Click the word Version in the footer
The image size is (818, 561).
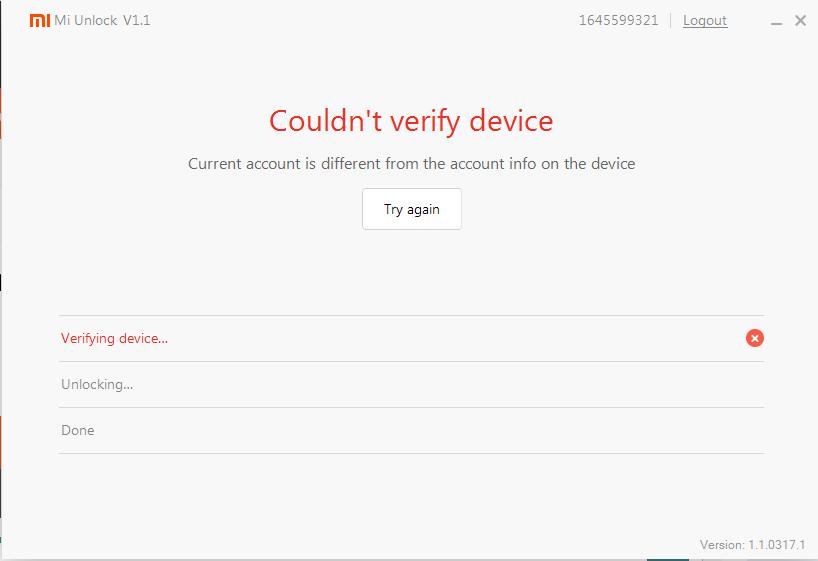pos(721,545)
